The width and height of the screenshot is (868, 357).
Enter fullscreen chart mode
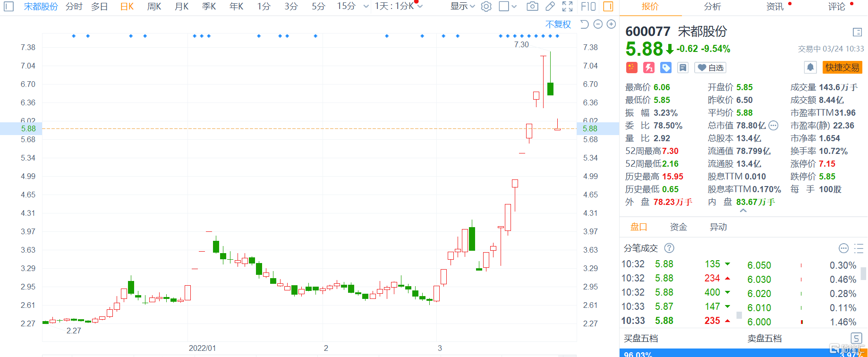coord(568,6)
